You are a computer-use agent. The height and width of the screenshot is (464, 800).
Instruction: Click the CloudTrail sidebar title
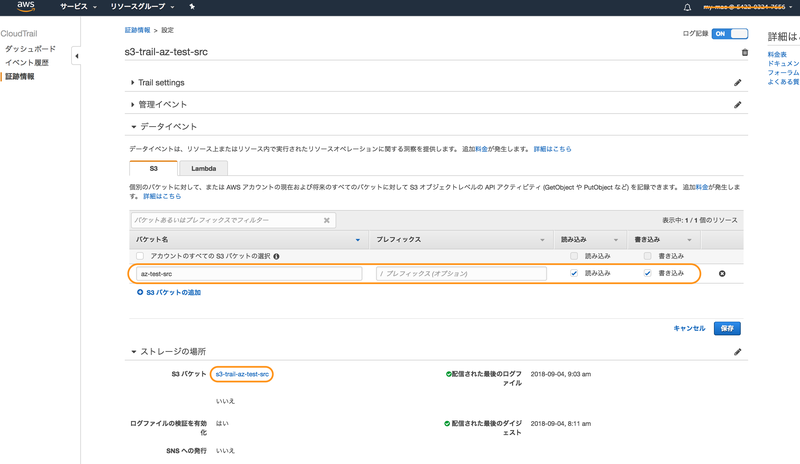19,34
